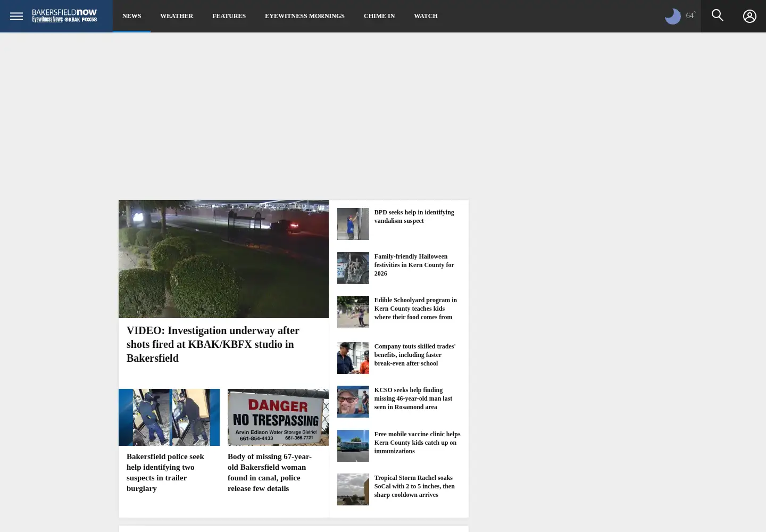Click the missing Rosamond man thumbnail

[x=353, y=402]
